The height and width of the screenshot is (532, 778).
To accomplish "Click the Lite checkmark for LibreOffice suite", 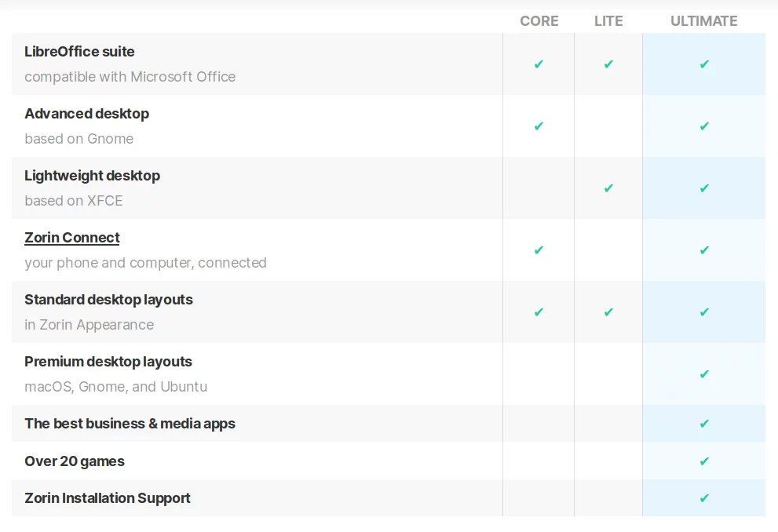I will coord(608,64).
